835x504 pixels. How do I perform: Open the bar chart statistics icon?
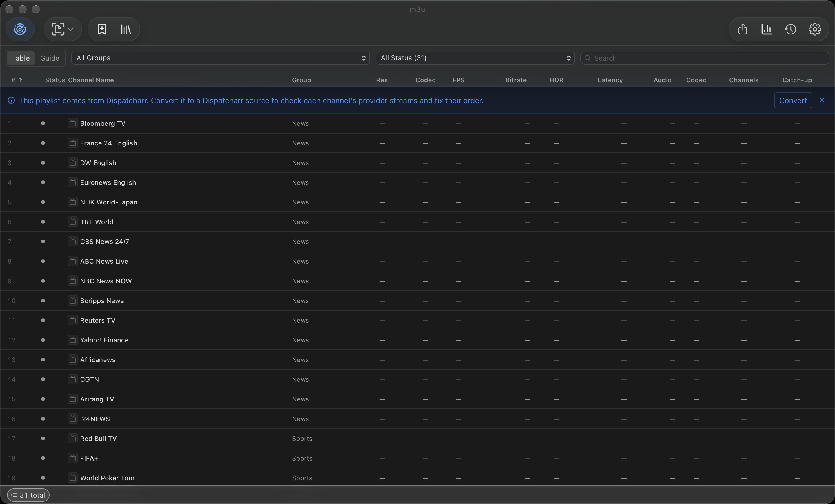[767, 29]
